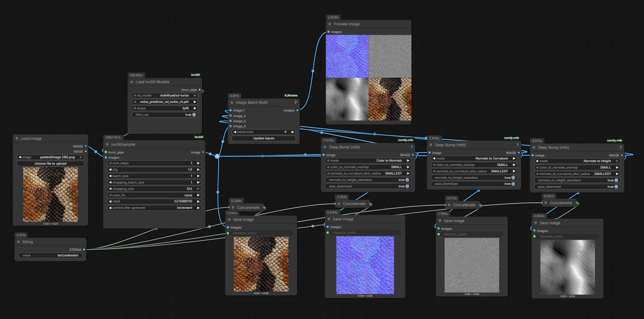This screenshot has width=644, height=319.
Task: Collapse the Load InvSR Models node using its header dot
Action: tap(132, 82)
